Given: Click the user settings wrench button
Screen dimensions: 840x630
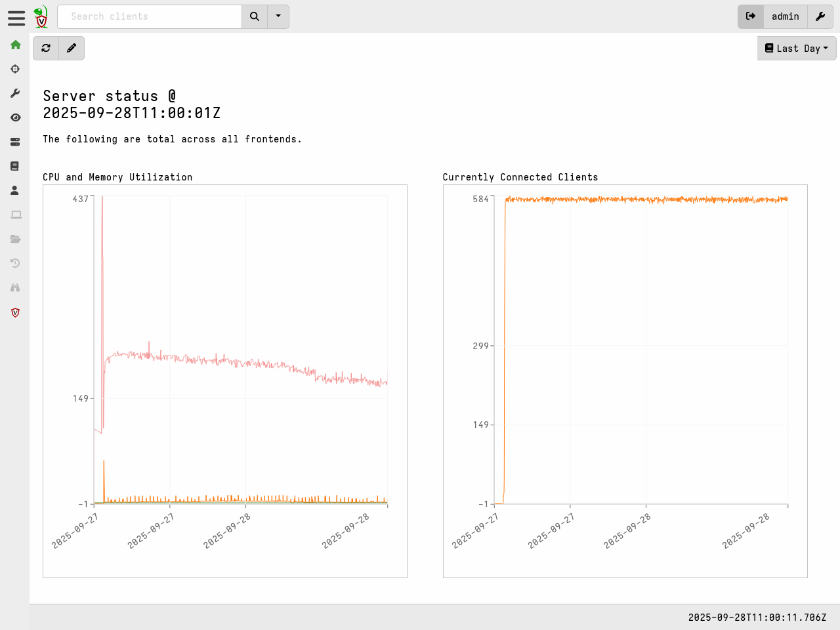Looking at the screenshot, I should click(x=820, y=16).
